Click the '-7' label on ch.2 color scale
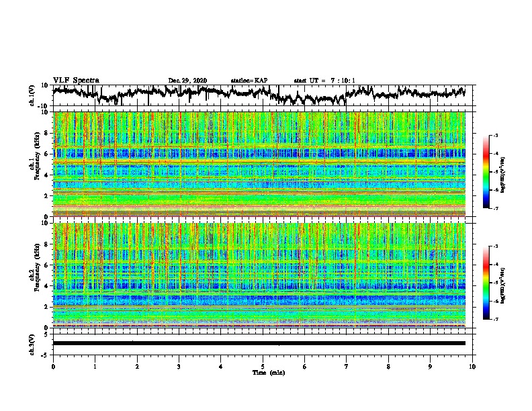The width and height of the screenshot is (532, 411). click(x=496, y=319)
